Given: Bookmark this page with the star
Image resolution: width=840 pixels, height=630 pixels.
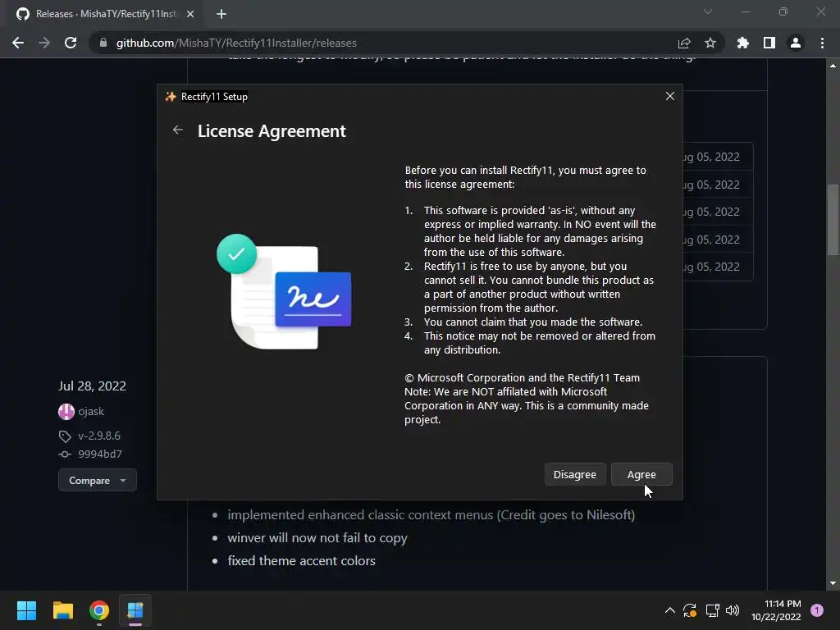Looking at the screenshot, I should [x=710, y=43].
